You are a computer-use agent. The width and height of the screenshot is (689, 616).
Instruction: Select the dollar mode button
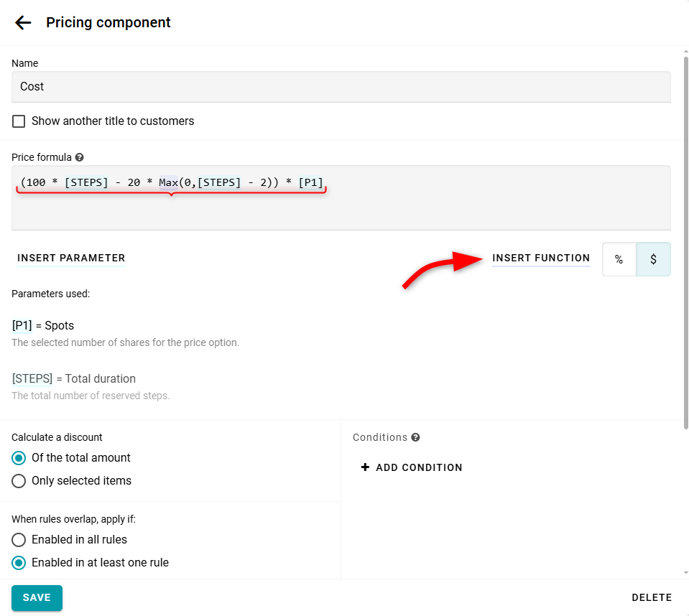click(x=653, y=259)
